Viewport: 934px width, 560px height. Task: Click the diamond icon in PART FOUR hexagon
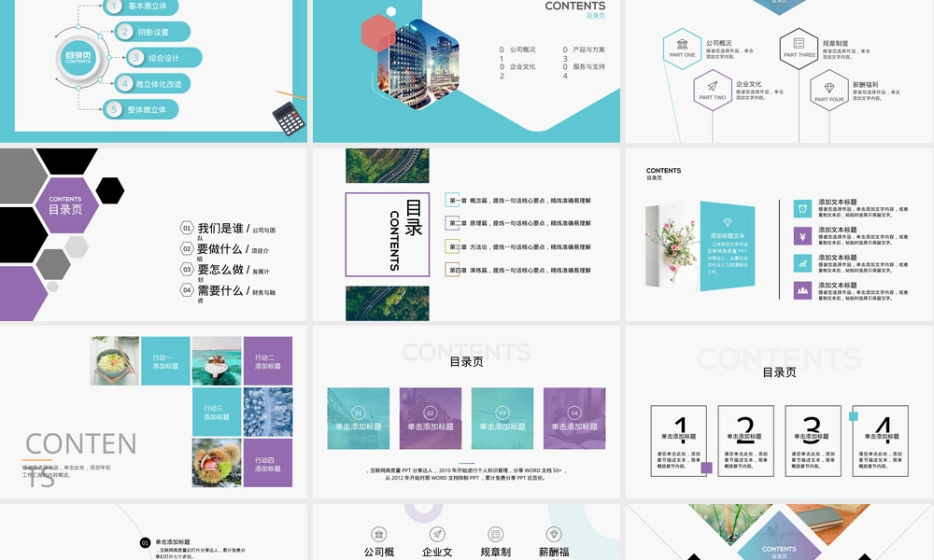829,89
